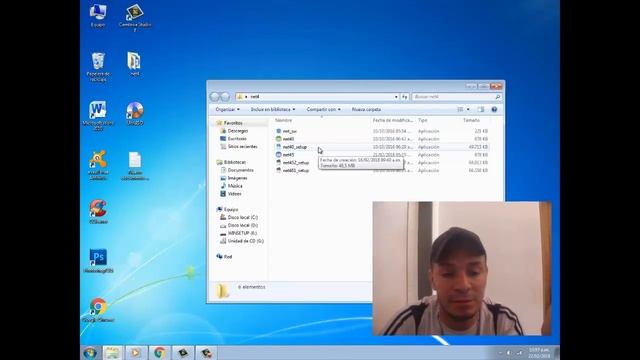This screenshot has width=640, height=360.
Task: Open the Photoshop CS6 desktop shortcut
Action: point(98,260)
